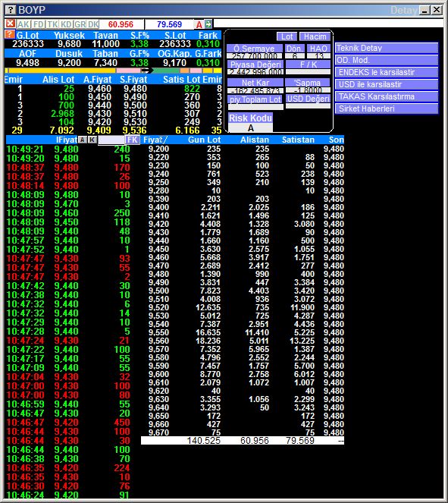Switch to the Lot view
This screenshot has height=503, width=448.
[287, 36]
